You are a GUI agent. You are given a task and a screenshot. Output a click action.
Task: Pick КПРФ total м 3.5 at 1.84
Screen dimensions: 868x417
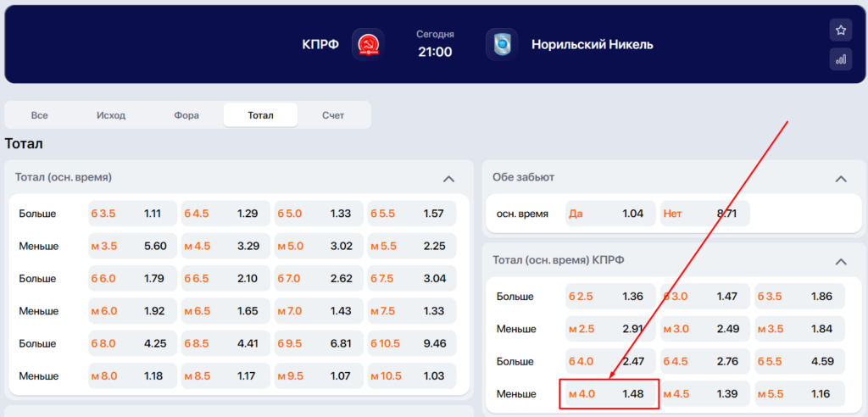[800, 328]
